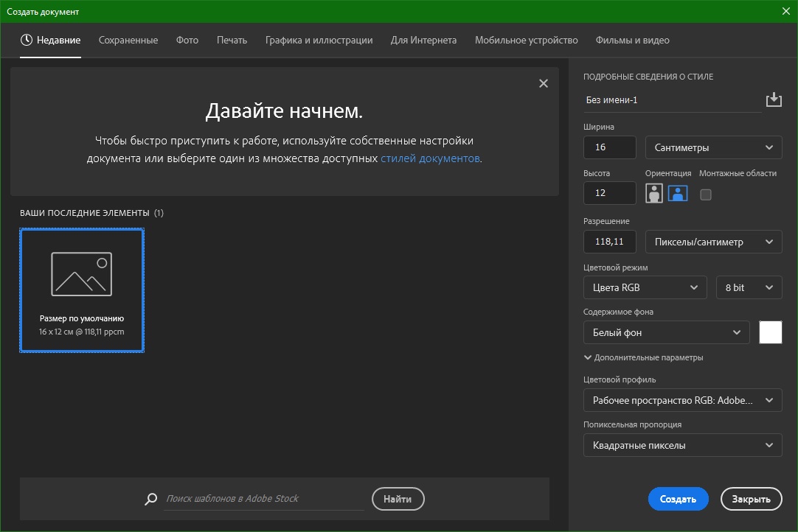The height and width of the screenshot is (532, 798).
Task: Open the 8 bit color depth dropdown
Action: (x=749, y=287)
